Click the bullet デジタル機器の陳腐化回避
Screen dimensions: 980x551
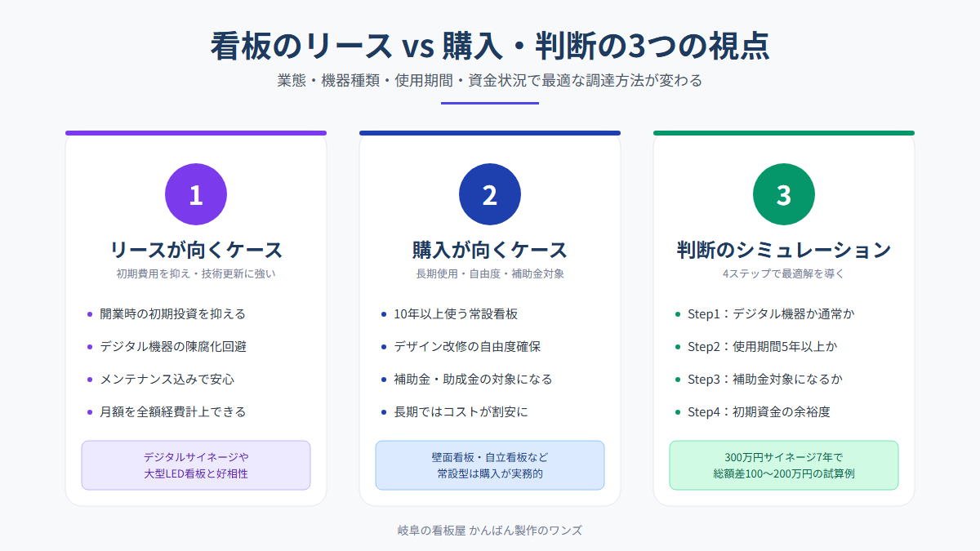click(173, 346)
